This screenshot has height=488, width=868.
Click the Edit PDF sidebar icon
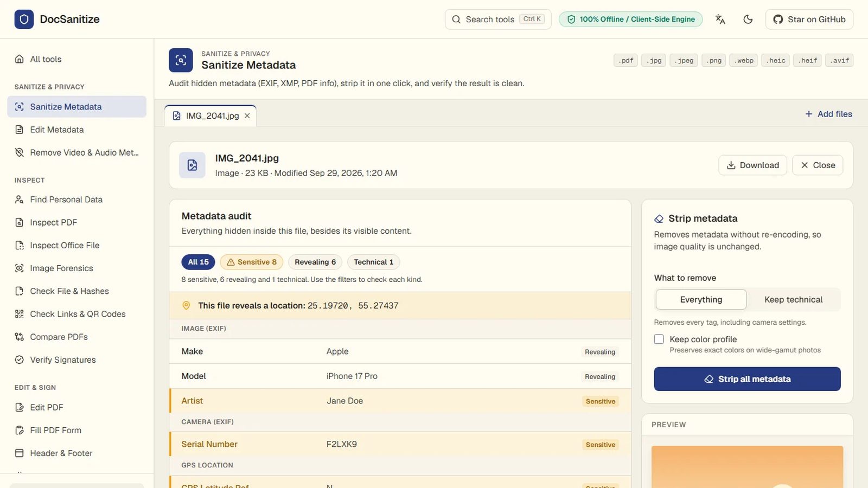coord(20,407)
